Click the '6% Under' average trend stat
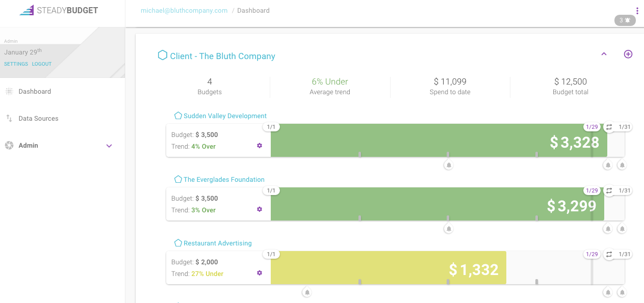This screenshot has width=644, height=303. pyautogui.click(x=330, y=81)
